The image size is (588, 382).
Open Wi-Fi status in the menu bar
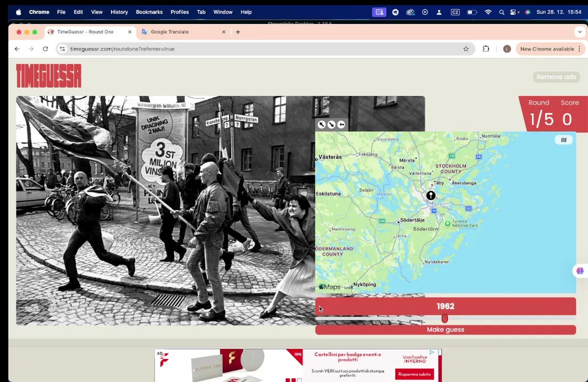click(x=488, y=12)
